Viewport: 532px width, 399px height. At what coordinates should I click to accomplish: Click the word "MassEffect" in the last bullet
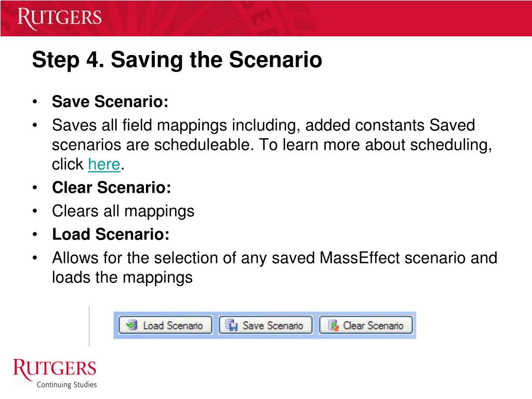(x=360, y=258)
